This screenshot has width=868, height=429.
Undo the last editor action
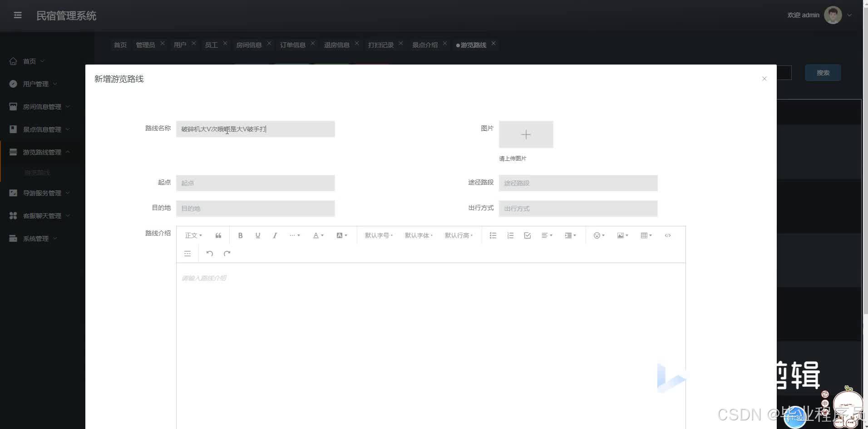pos(210,254)
